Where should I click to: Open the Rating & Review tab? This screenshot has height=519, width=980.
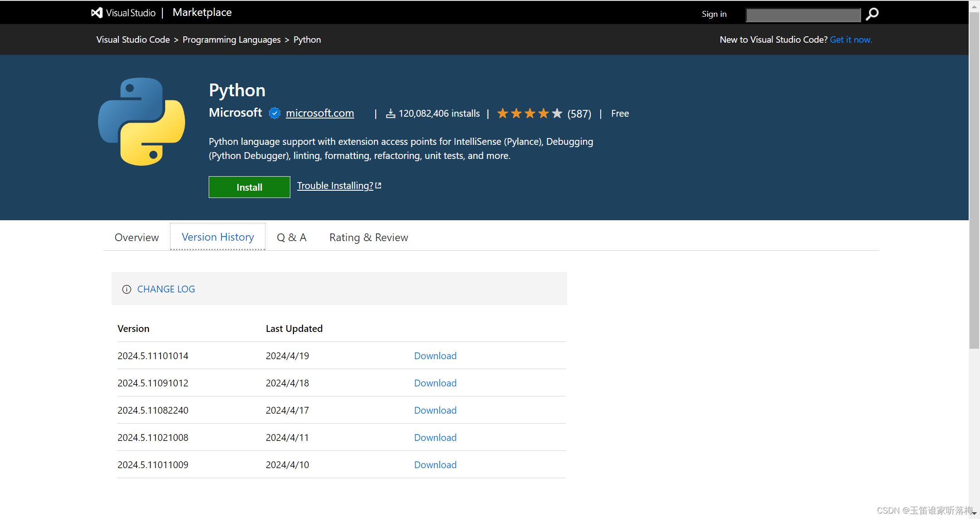tap(369, 237)
